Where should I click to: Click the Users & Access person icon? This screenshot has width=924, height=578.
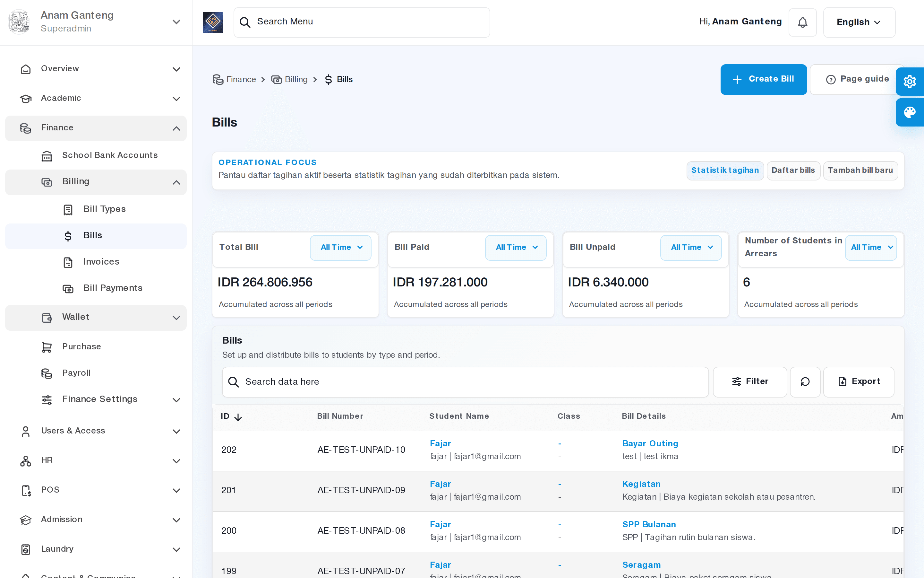tap(26, 431)
